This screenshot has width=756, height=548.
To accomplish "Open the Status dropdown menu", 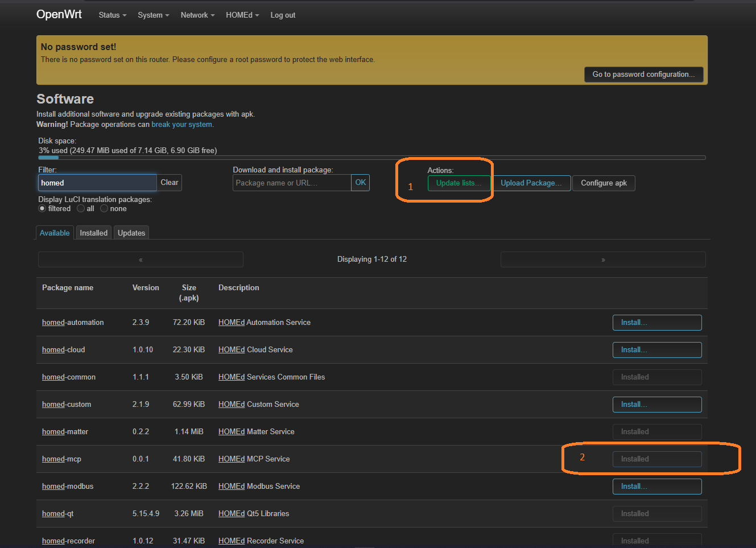I will 112,15.
